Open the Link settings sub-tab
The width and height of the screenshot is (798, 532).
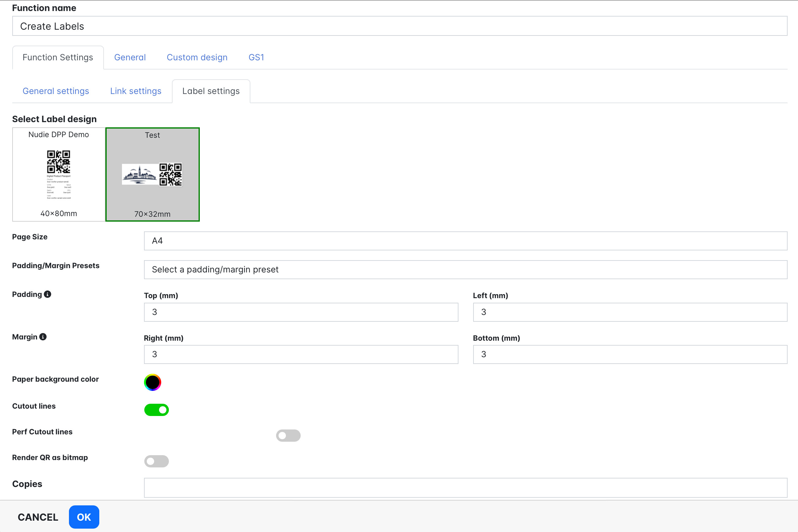tap(135, 91)
